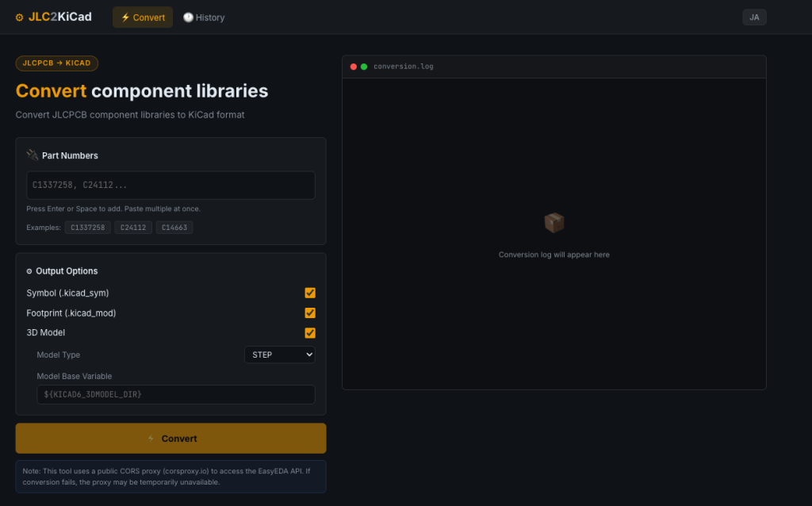Screen dimensions: 812x506
Task: Click the small circle icon beside Output Options
Action: click(x=29, y=271)
